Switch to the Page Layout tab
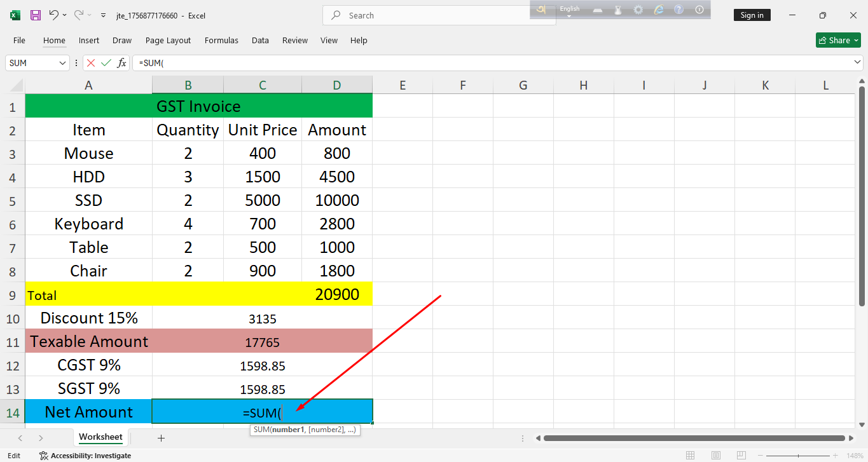The image size is (868, 462). (x=168, y=40)
